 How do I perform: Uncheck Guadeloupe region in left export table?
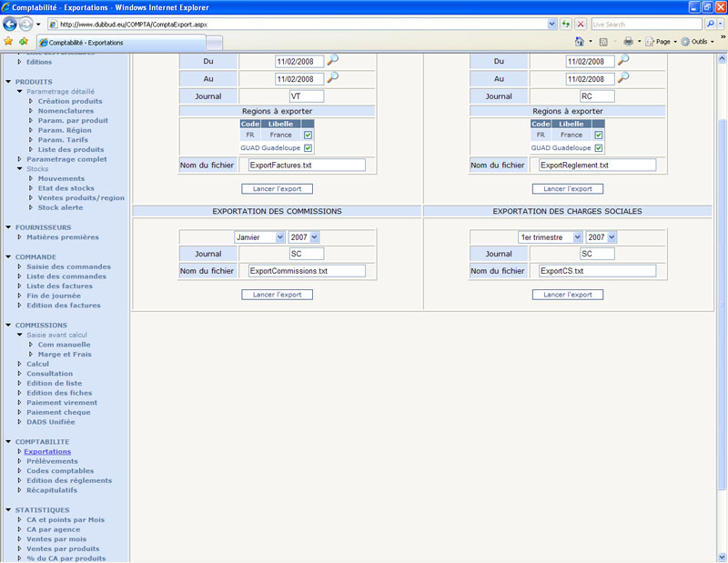[x=308, y=148]
